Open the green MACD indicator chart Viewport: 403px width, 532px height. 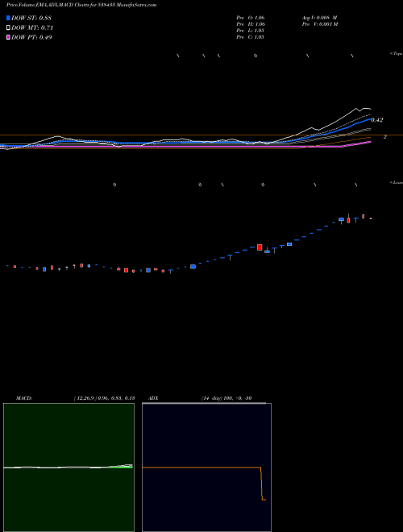tap(69, 468)
